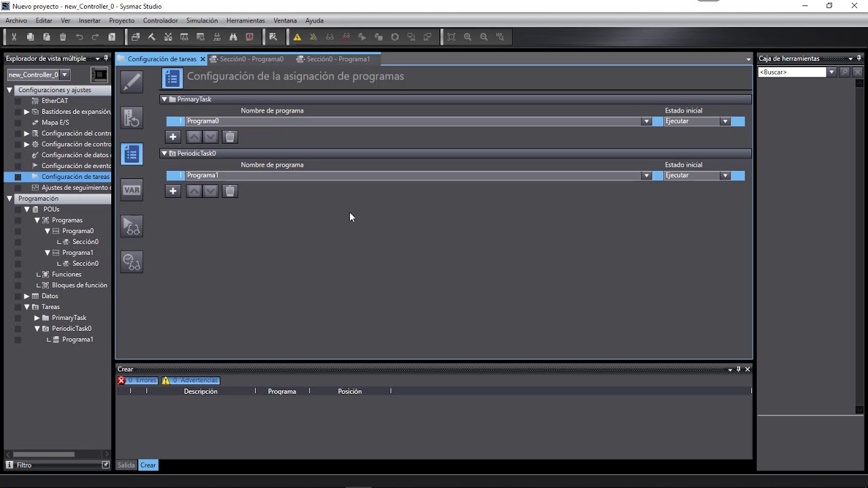Click the trash Delete icon in the main toolbar
The width and height of the screenshot is (868, 488).
(x=63, y=37)
